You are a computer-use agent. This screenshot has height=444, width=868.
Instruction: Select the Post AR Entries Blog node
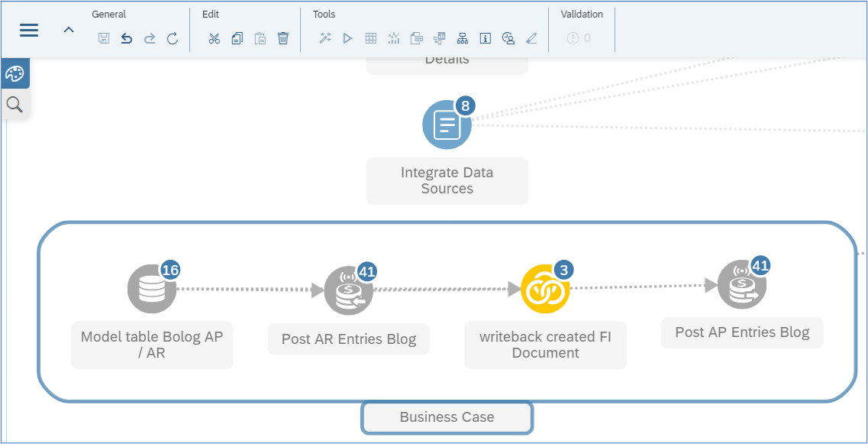click(x=348, y=289)
